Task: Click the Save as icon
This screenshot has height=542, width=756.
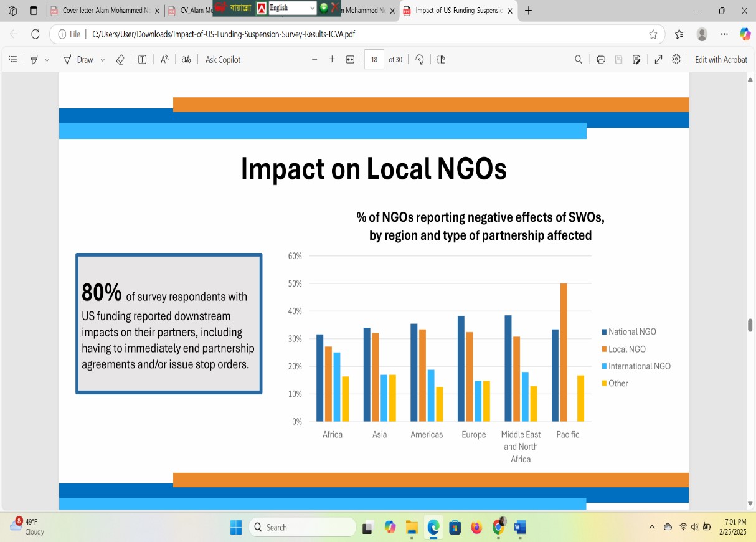Action: pos(636,60)
